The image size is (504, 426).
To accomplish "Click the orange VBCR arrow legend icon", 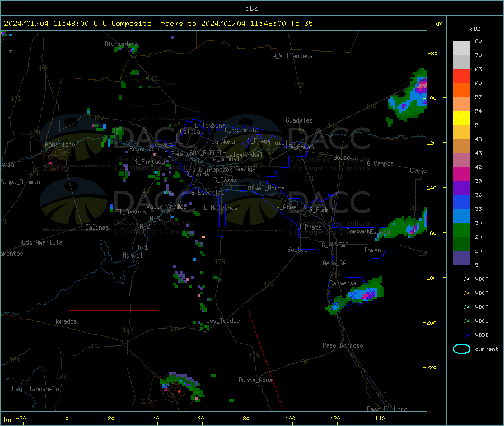I will pyautogui.click(x=461, y=293).
